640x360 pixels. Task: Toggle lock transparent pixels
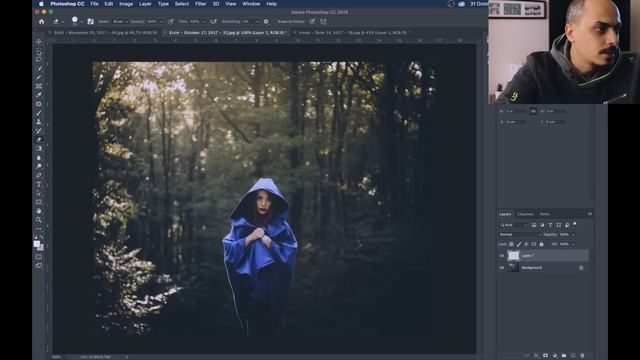point(511,244)
